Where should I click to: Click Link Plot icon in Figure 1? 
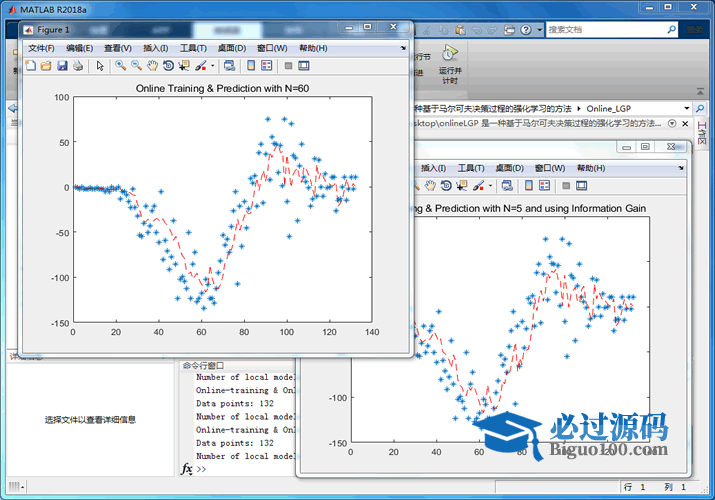click(x=229, y=66)
